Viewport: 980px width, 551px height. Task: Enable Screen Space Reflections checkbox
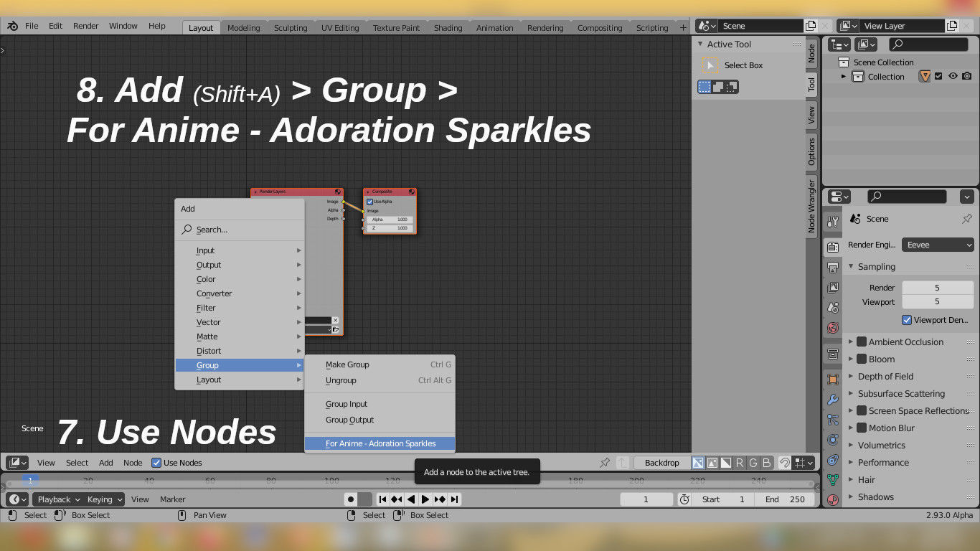click(x=862, y=411)
